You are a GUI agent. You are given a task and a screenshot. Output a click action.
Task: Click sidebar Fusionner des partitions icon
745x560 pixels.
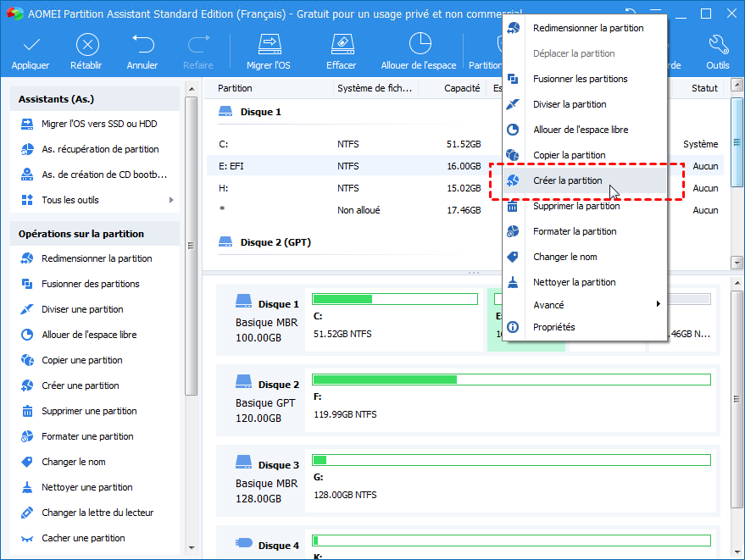[x=27, y=284]
